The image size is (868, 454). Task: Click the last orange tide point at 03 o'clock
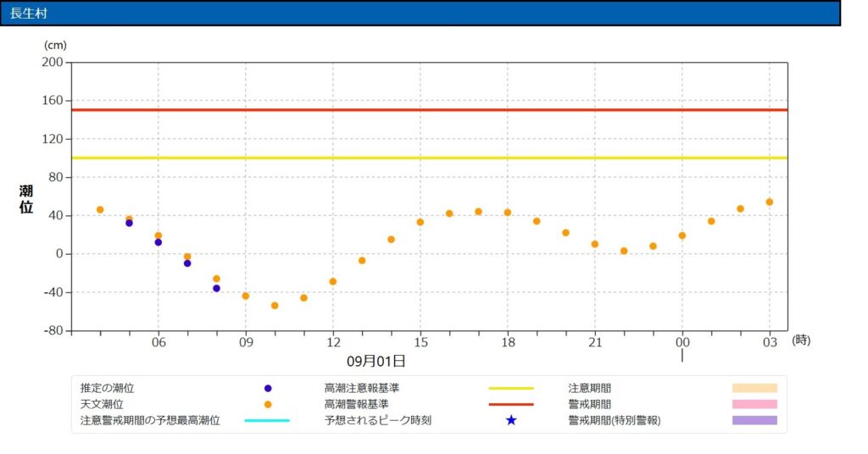[770, 202]
